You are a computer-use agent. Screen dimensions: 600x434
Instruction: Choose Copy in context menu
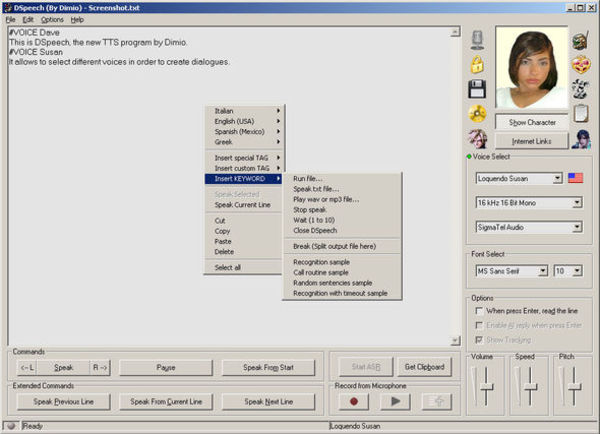tap(244, 231)
